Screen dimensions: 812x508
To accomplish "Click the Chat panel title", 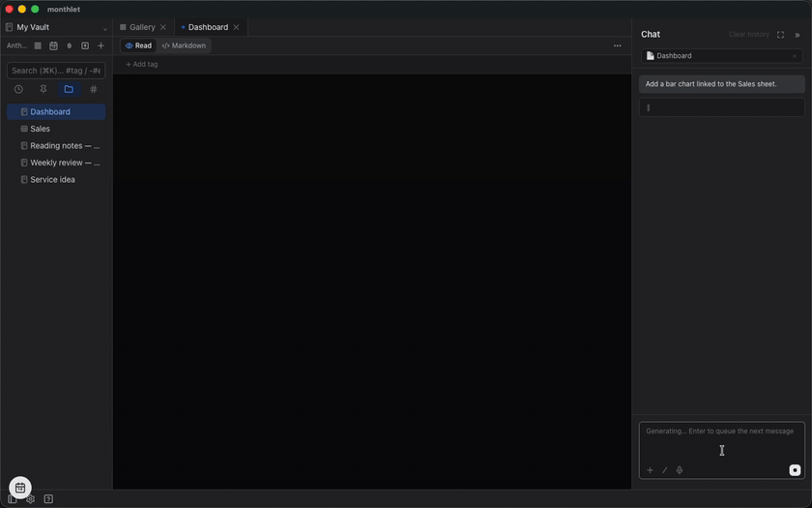I will (651, 34).
